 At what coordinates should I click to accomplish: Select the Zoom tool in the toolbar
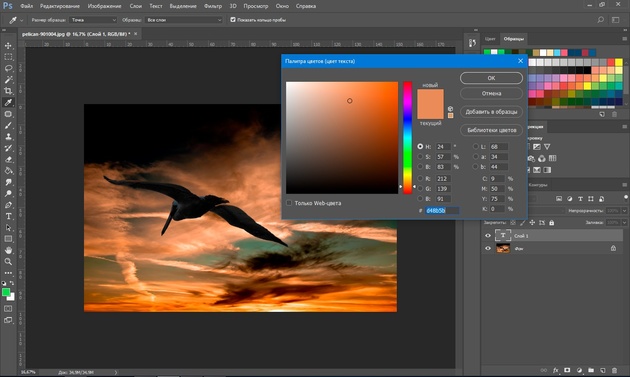click(8, 262)
